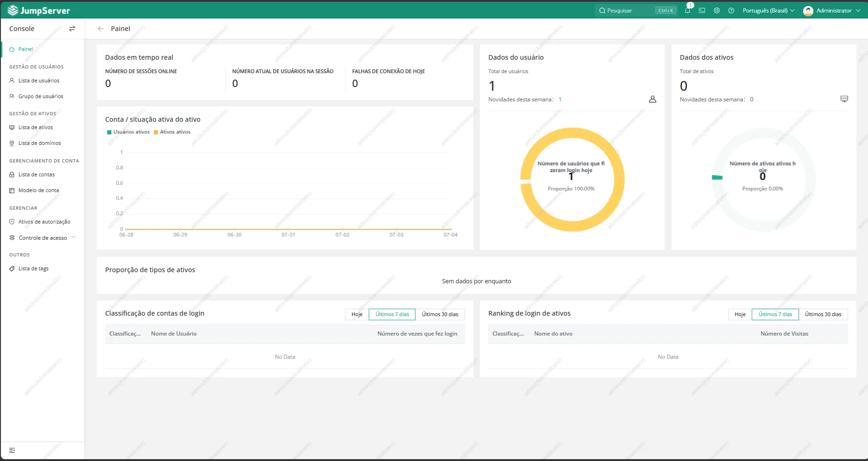Click the Nome do ativo column header
The width and height of the screenshot is (868, 461).
553,334
